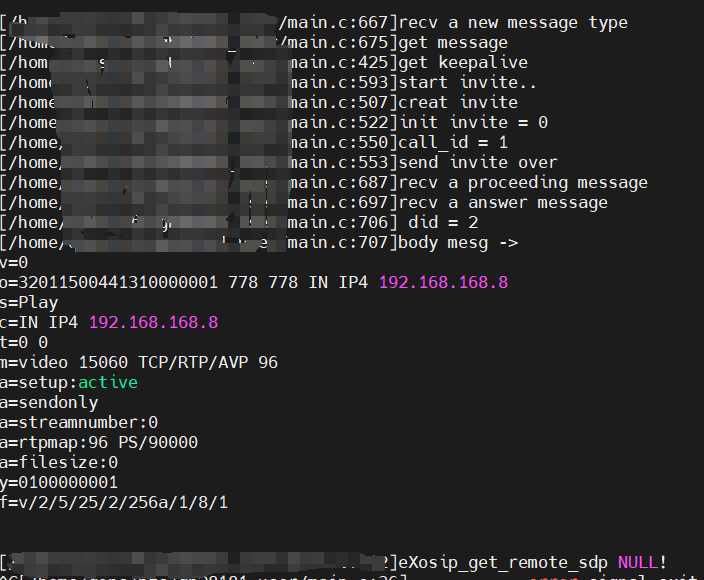Click 'm=video 15060 TCP/RTP/AVP 96' line

coord(139,362)
